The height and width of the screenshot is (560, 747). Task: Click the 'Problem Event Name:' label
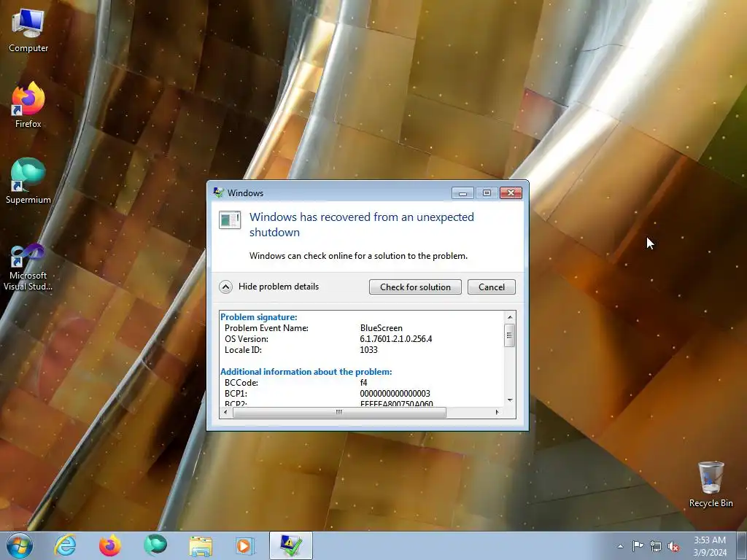coord(266,328)
